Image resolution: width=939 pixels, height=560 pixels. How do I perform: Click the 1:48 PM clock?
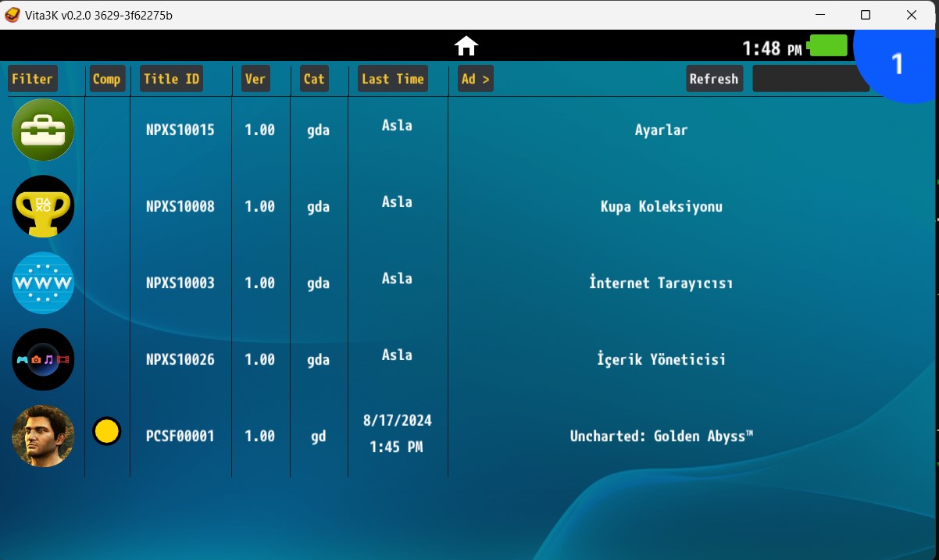point(772,48)
